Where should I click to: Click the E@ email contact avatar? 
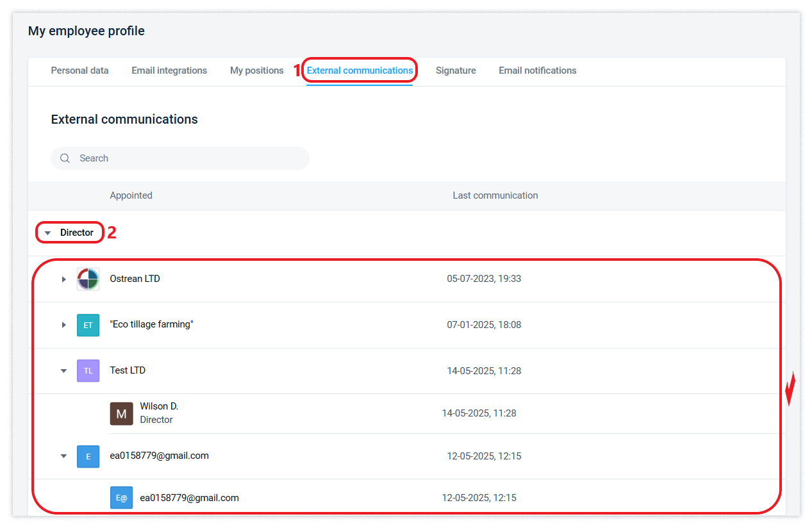[x=121, y=498]
